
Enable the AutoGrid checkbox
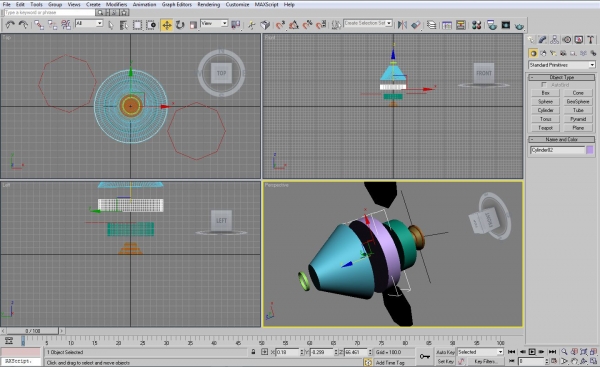click(x=544, y=85)
